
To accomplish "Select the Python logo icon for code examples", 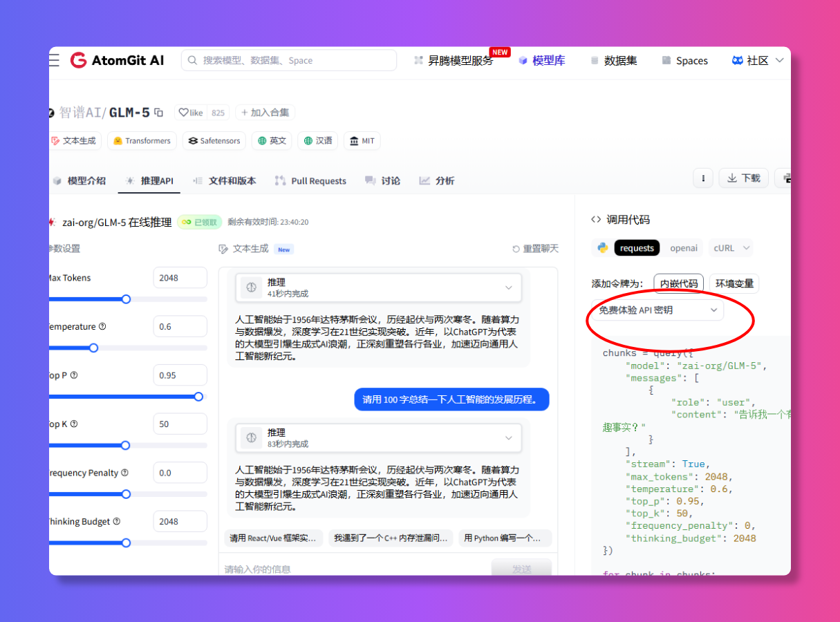I will coord(602,247).
